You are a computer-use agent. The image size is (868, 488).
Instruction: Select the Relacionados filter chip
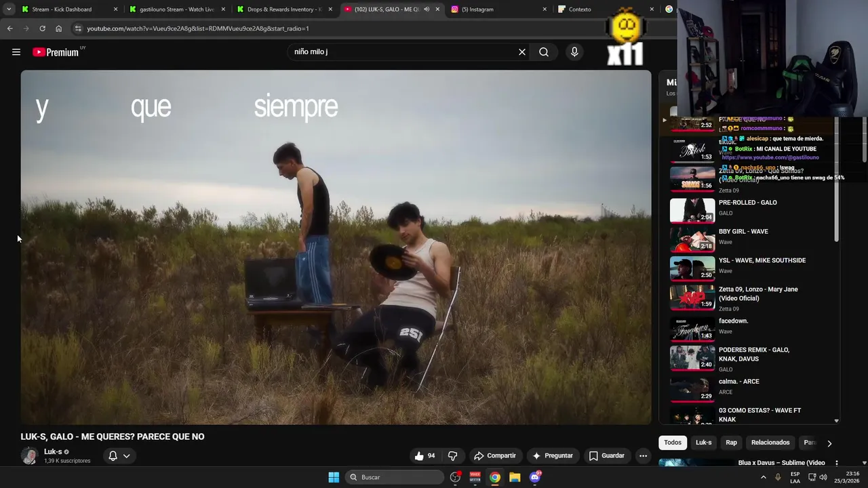tap(770, 443)
